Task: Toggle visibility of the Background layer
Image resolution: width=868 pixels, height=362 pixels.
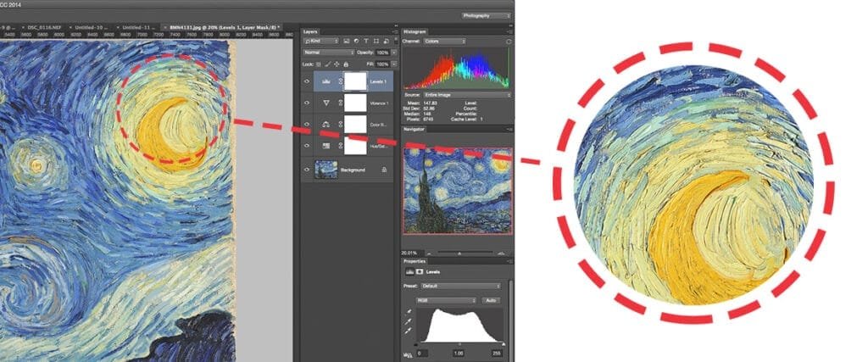Action: click(x=307, y=170)
